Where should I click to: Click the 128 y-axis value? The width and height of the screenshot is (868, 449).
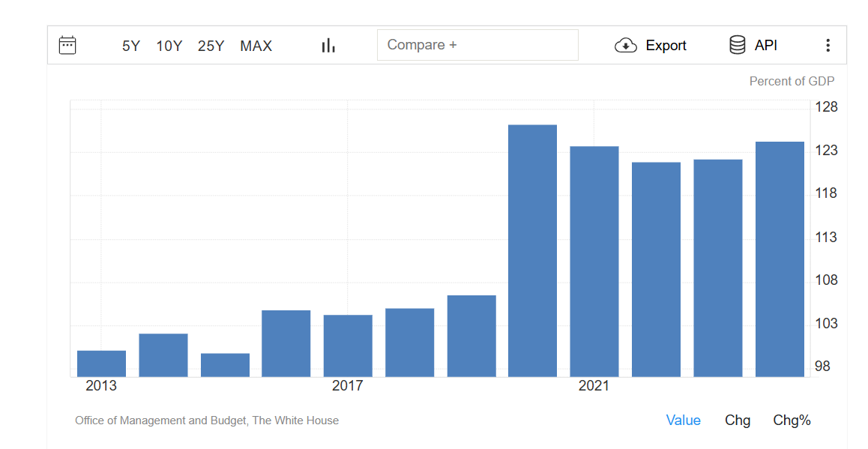click(827, 107)
